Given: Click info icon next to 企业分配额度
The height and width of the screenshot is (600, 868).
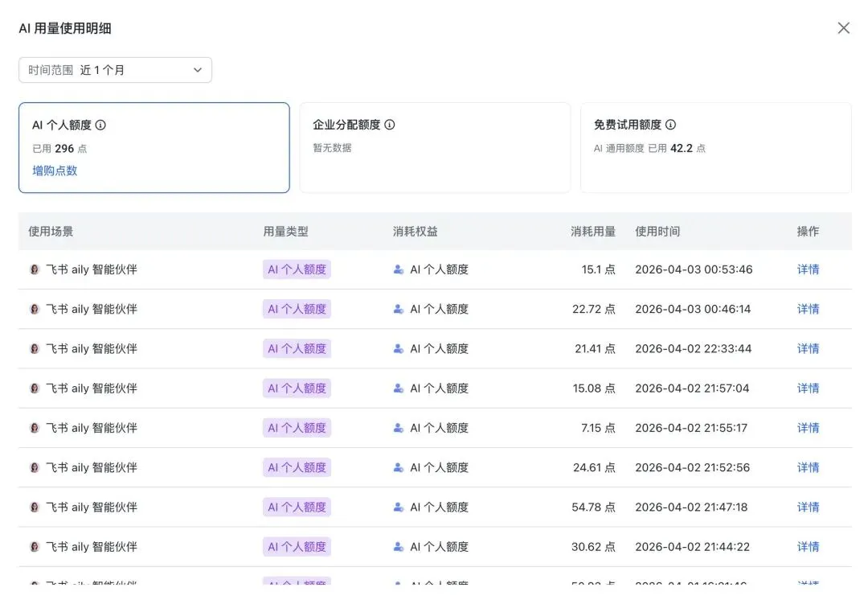Looking at the screenshot, I should 390,125.
